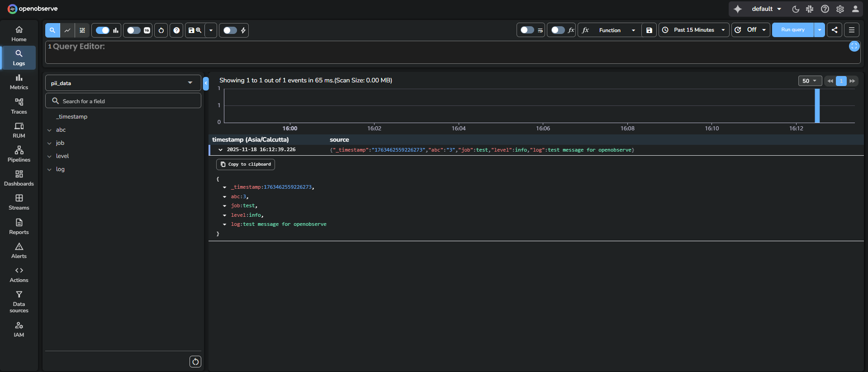
Task: Open the Past 15 Minutes time picker
Action: pyautogui.click(x=694, y=30)
